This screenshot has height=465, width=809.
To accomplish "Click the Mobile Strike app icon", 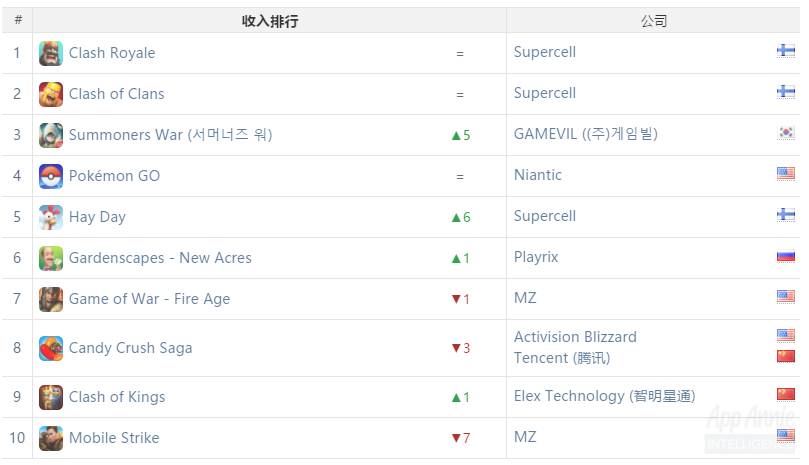I will [51, 438].
